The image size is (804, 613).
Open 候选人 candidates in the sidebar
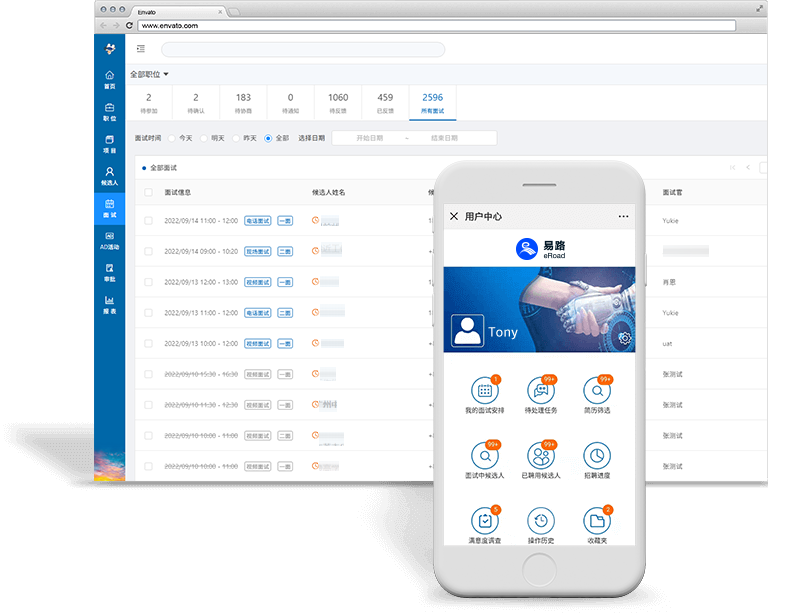click(109, 176)
